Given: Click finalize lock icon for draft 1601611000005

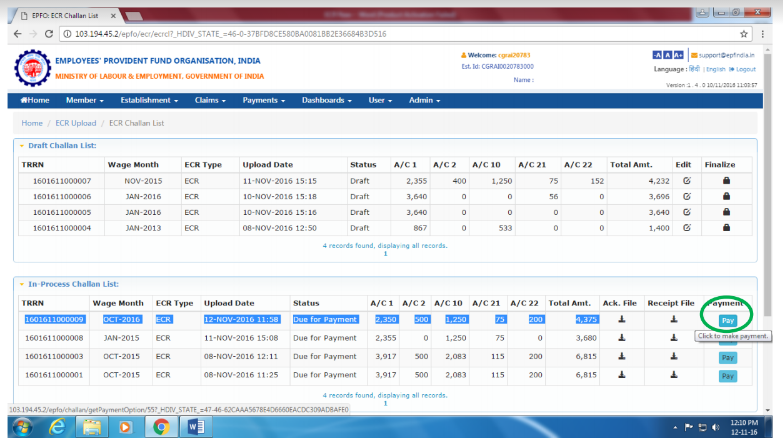Looking at the screenshot, I should pyautogui.click(x=726, y=213).
